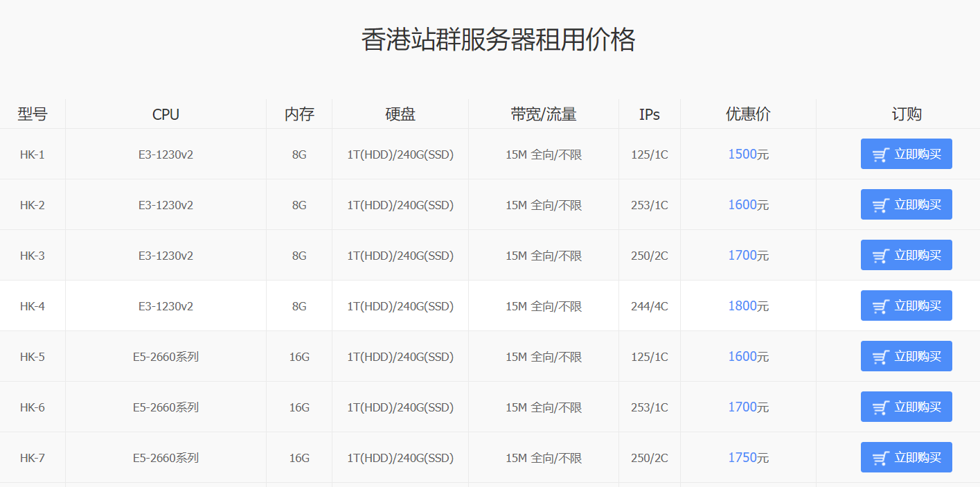The width and height of the screenshot is (980, 487).
Task: Select the 1700元 price link for HK-3
Action: click(747, 255)
